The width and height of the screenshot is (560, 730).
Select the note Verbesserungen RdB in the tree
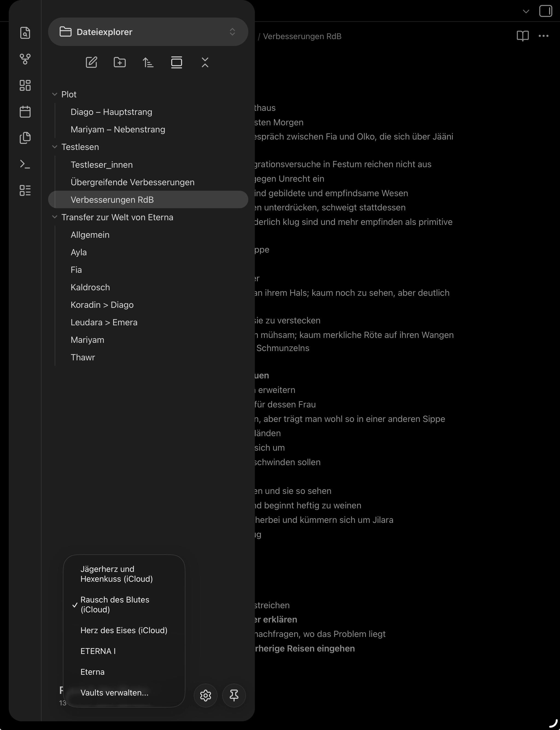pyautogui.click(x=148, y=199)
